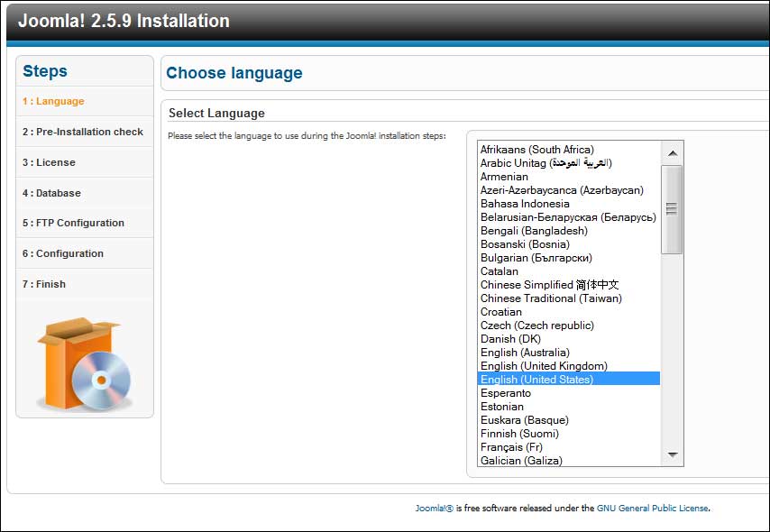This screenshot has height=532, width=770.
Task: Open step 1 Language in sidebar
Action: pyautogui.click(x=53, y=101)
